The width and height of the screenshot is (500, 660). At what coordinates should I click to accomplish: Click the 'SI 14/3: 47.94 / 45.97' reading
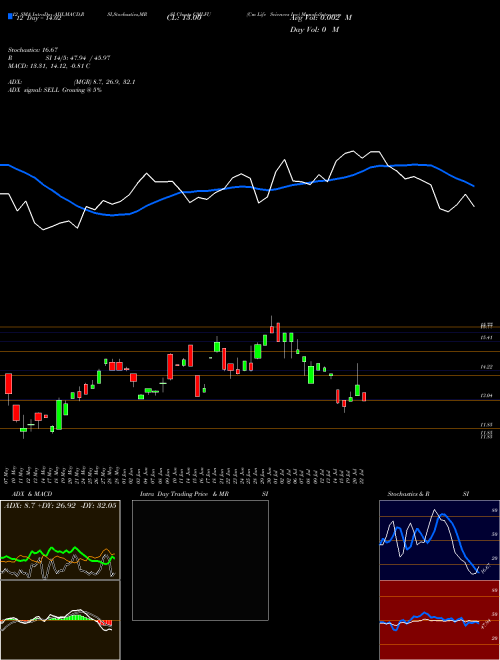pos(78,58)
